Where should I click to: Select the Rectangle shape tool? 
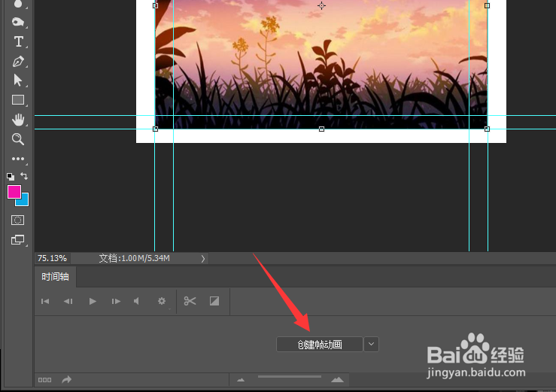pyautogui.click(x=18, y=100)
